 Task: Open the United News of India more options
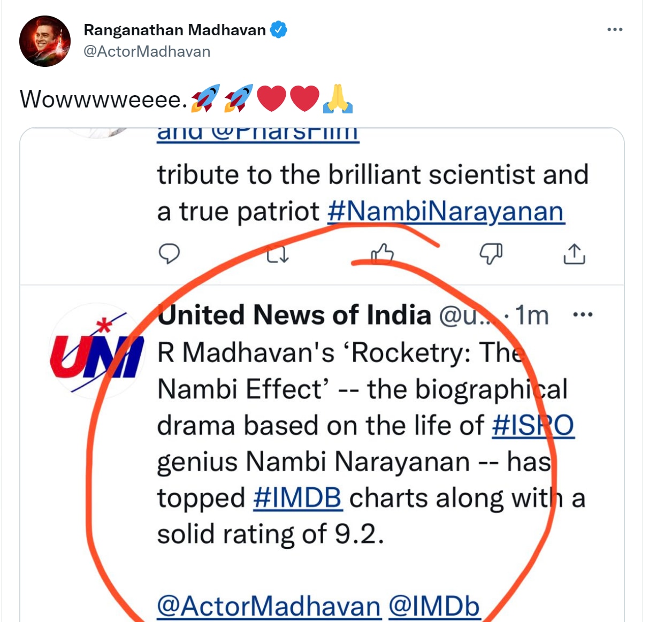pyautogui.click(x=583, y=314)
